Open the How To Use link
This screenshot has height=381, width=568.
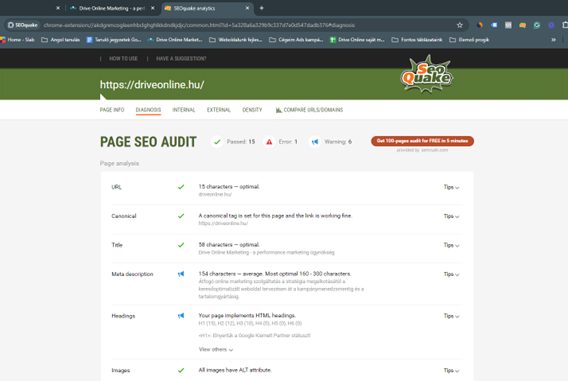(x=124, y=59)
